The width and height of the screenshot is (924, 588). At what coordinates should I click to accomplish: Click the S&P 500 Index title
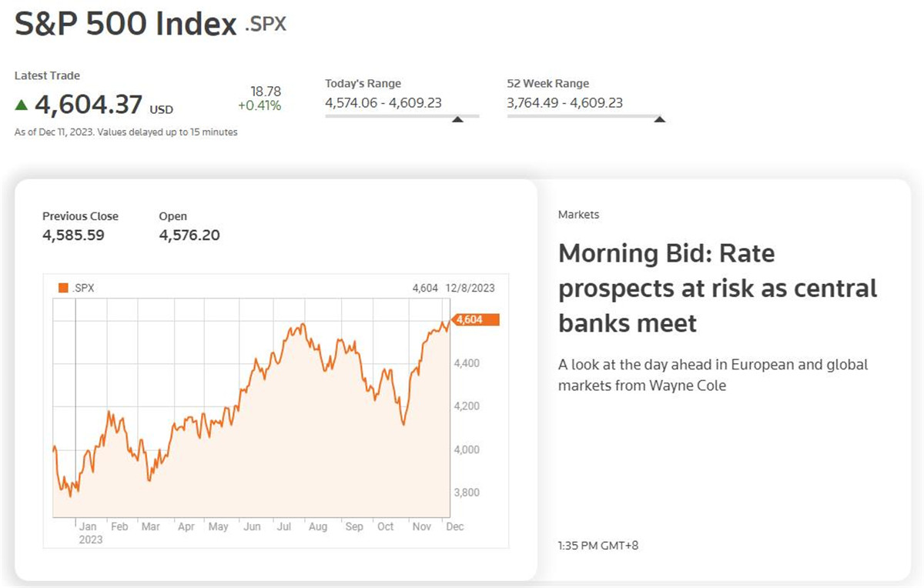[126, 24]
